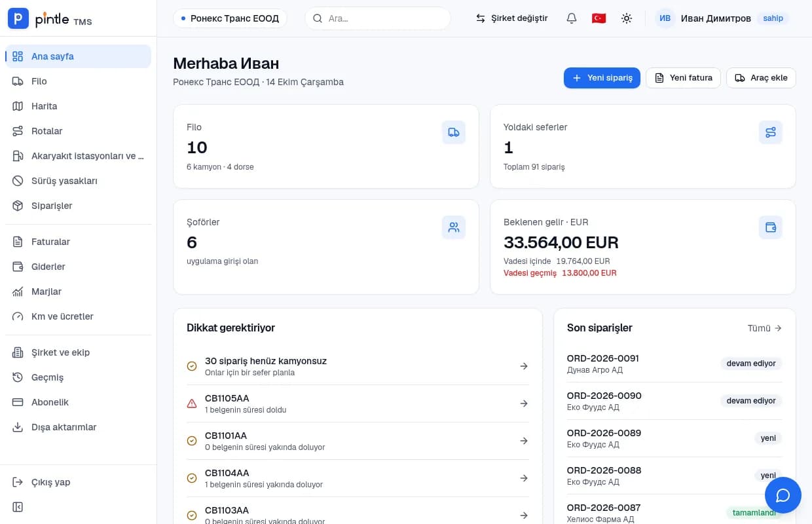
Task: Click the warning triangle icon beside CB1105AA
Action: coord(192,403)
